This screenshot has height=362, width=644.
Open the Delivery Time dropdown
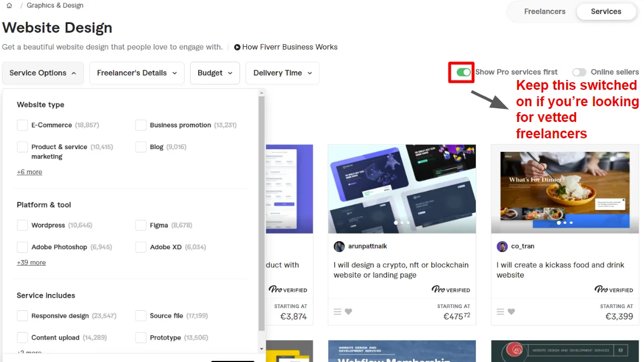click(283, 73)
